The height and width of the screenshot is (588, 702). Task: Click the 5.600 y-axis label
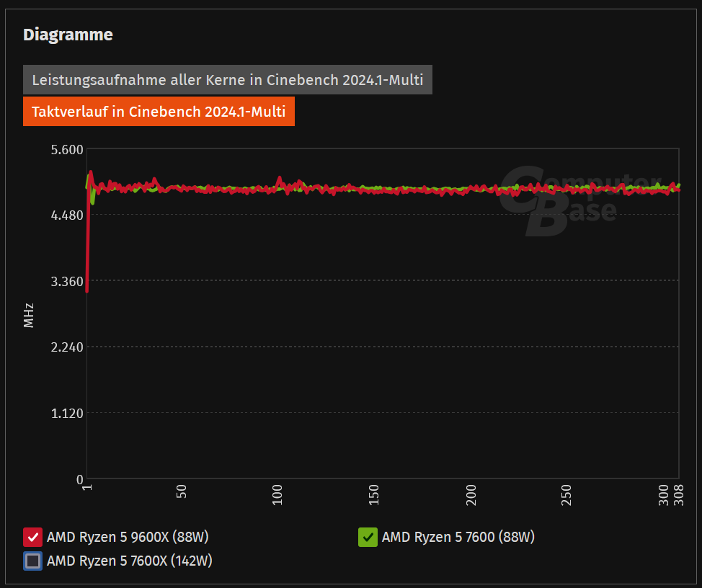click(67, 149)
